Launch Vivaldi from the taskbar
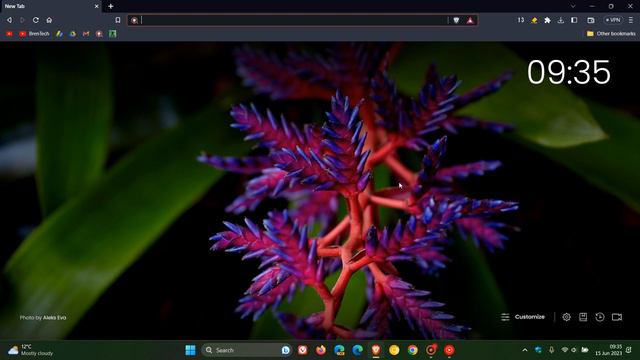 (302, 350)
